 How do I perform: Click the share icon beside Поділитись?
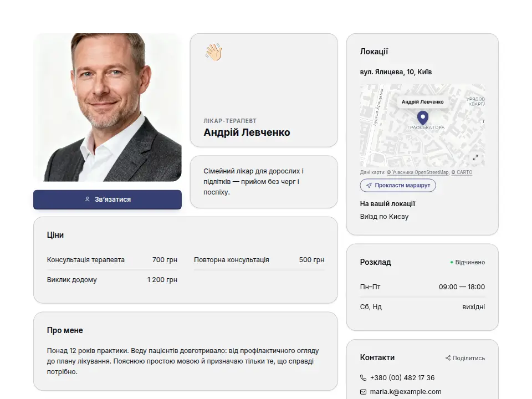[x=448, y=358]
